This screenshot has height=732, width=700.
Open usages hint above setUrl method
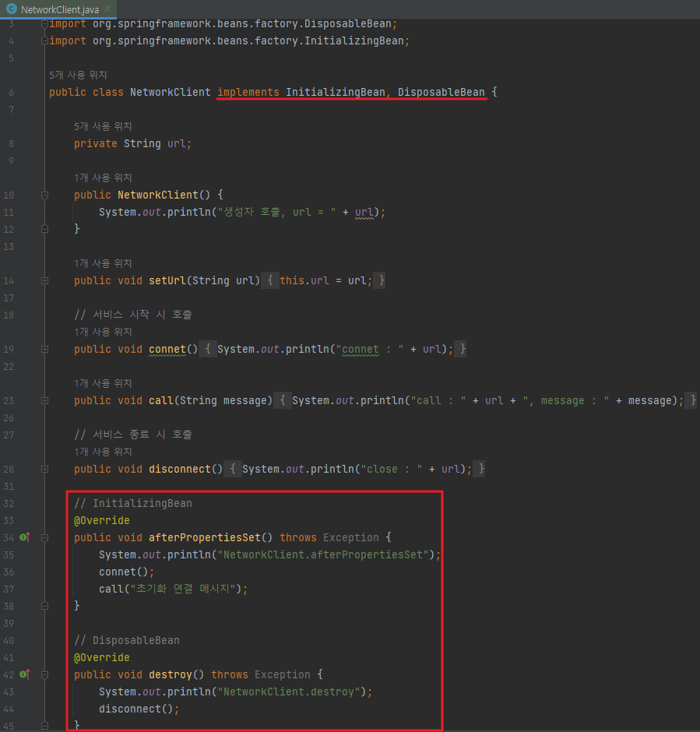[x=103, y=263]
